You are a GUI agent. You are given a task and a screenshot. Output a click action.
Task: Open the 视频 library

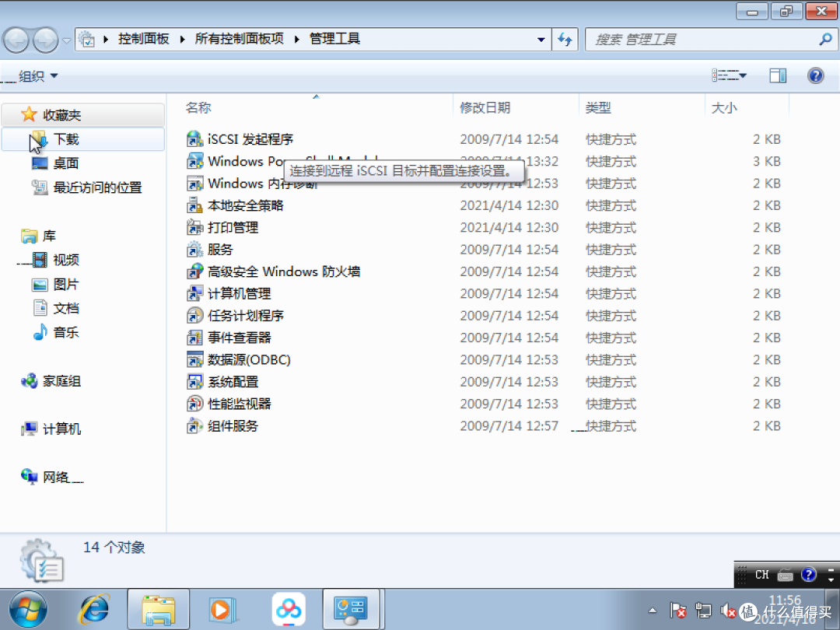coord(66,260)
